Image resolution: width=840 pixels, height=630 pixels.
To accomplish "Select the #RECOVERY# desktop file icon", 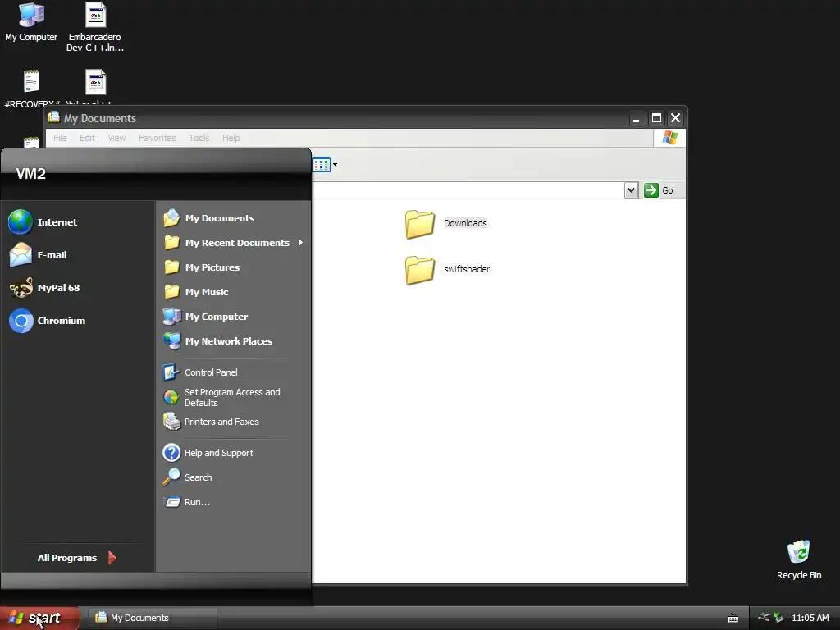I will [x=32, y=89].
